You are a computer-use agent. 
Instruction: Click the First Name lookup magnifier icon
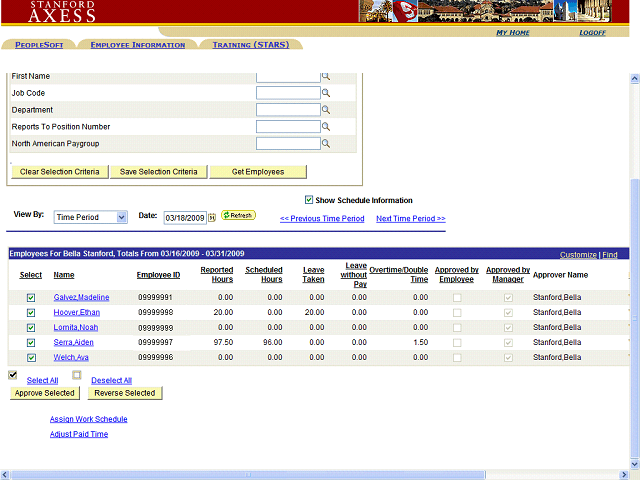325,76
